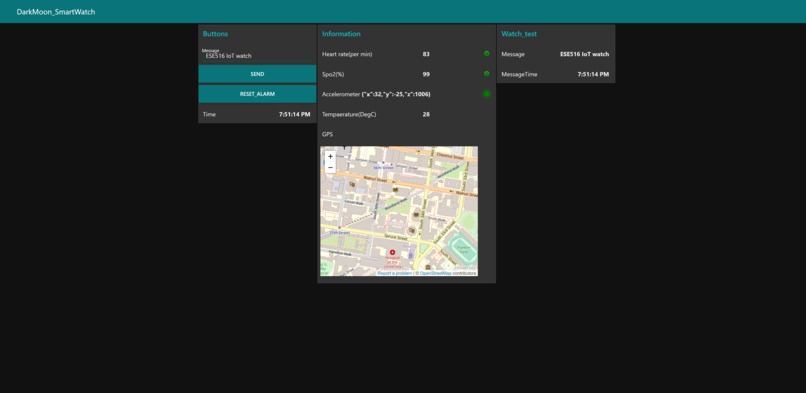This screenshot has height=393, width=806.
Task: Click the Watch_test group title
Action: [519, 34]
